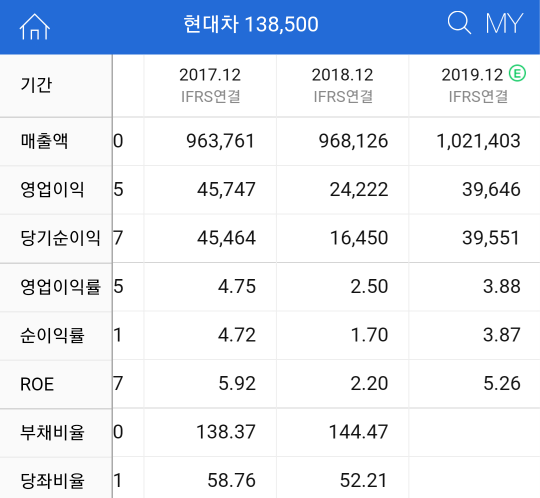Click net margin value 3.87
Screen dimensions: 540x498
click(502, 335)
